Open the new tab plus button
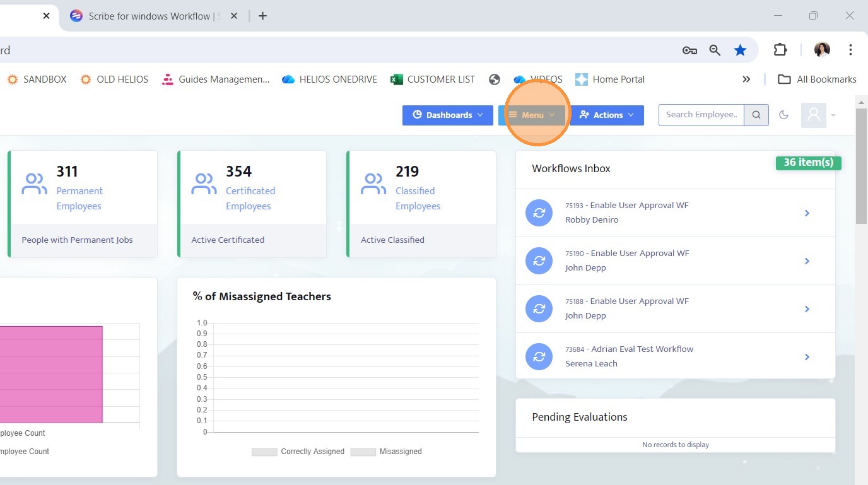The height and width of the screenshot is (485, 868). [263, 16]
